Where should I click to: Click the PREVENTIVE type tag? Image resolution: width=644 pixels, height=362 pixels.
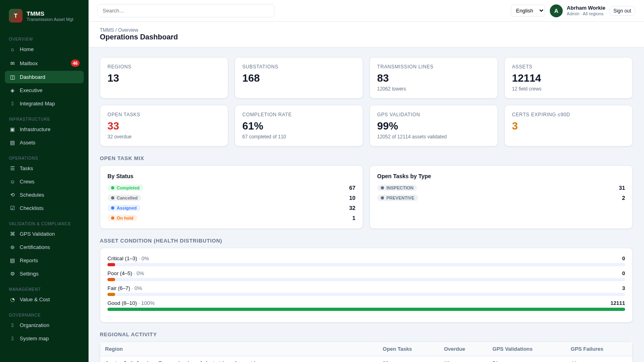pos(398,198)
